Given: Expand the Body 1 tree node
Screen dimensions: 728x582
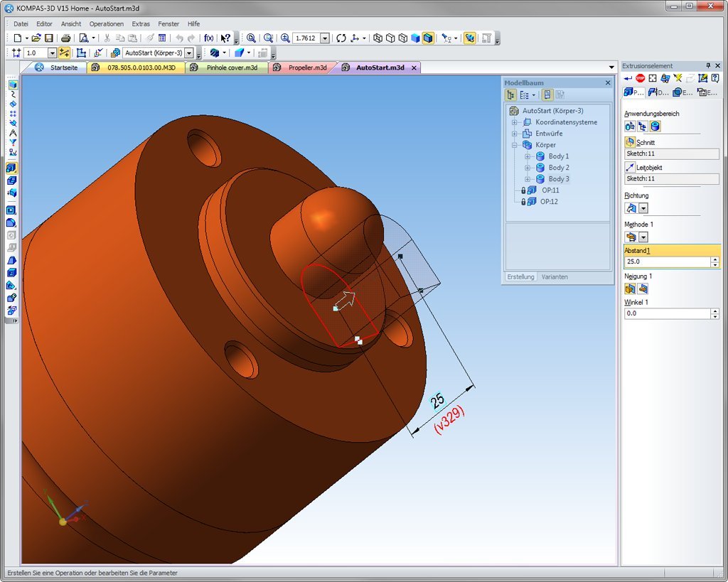Looking at the screenshot, I should pos(528,156).
